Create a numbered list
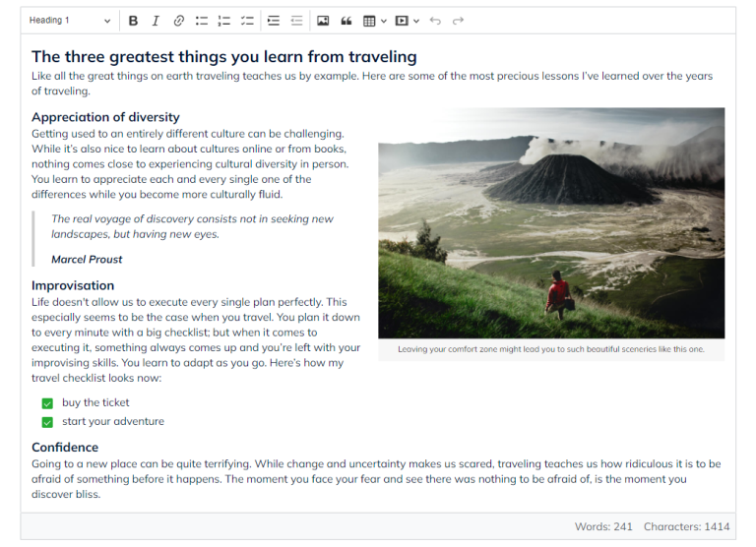The width and height of the screenshot is (756, 547). point(224,21)
